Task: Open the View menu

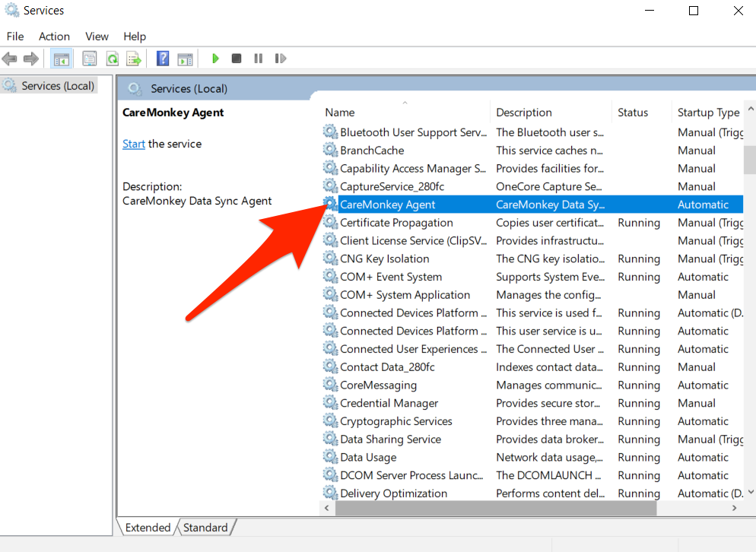Action: pos(97,36)
